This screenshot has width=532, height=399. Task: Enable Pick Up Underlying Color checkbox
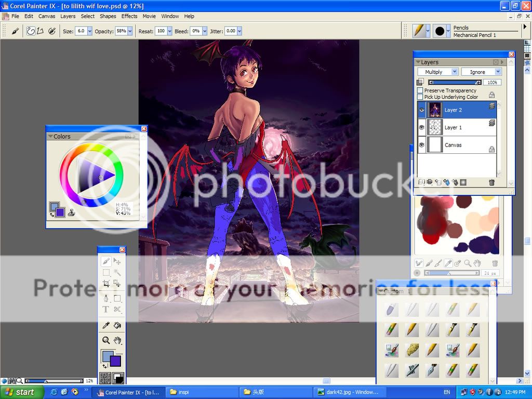(x=420, y=97)
